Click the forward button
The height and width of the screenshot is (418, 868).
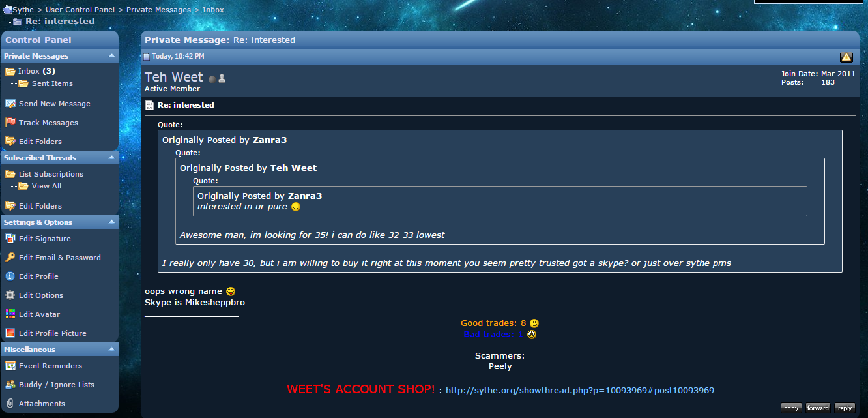point(818,408)
